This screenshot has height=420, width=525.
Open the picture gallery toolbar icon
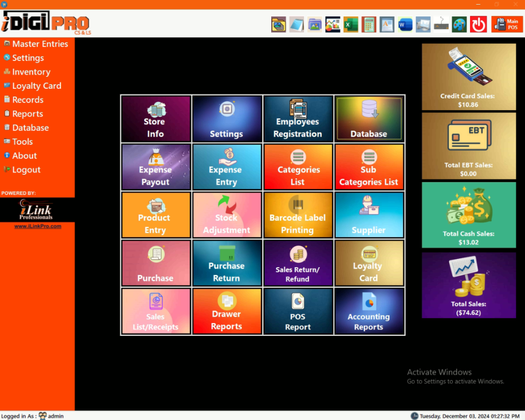[x=315, y=25]
